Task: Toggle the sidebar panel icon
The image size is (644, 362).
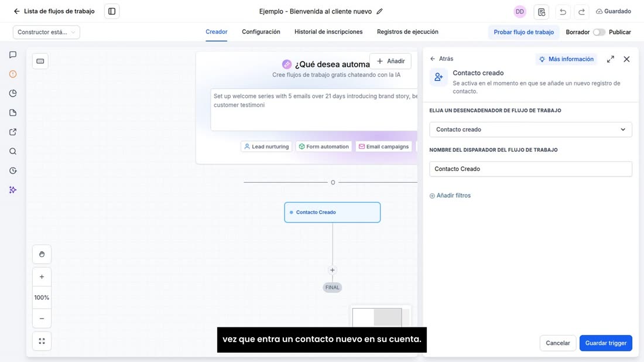Action: click(x=112, y=12)
